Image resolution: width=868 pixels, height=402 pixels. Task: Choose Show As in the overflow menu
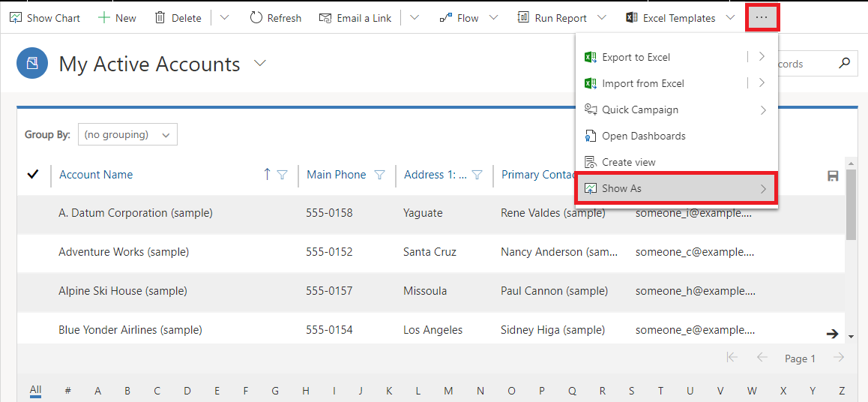click(x=676, y=188)
